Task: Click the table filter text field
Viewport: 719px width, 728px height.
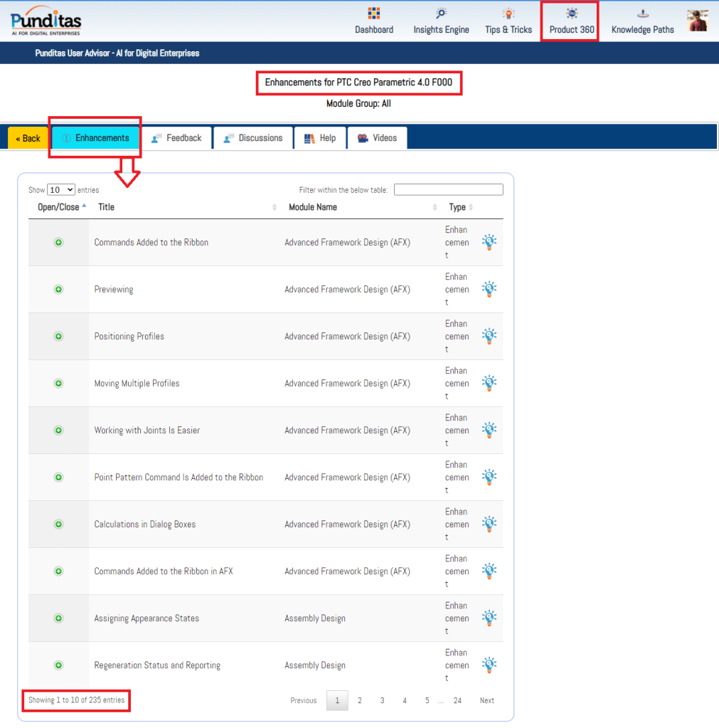Action: tap(448, 190)
